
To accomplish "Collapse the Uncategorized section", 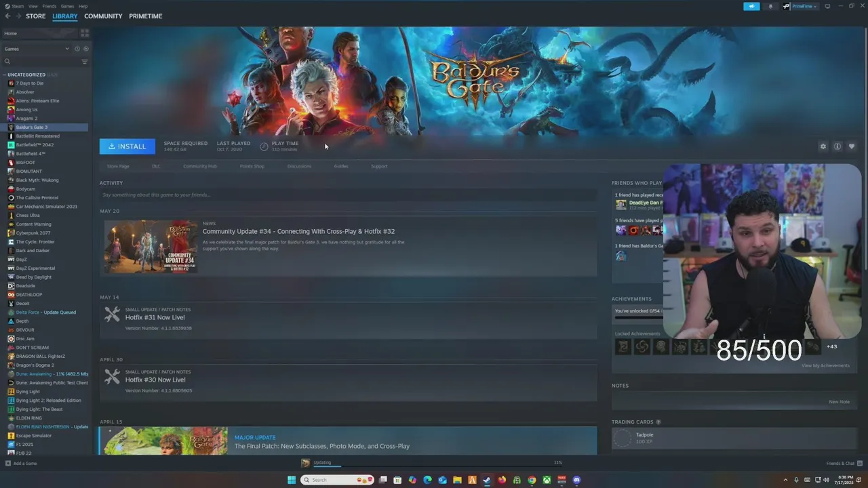I will [5, 75].
